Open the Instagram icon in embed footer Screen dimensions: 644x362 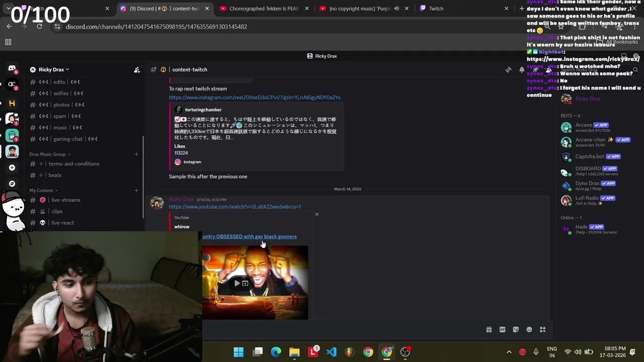178,162
